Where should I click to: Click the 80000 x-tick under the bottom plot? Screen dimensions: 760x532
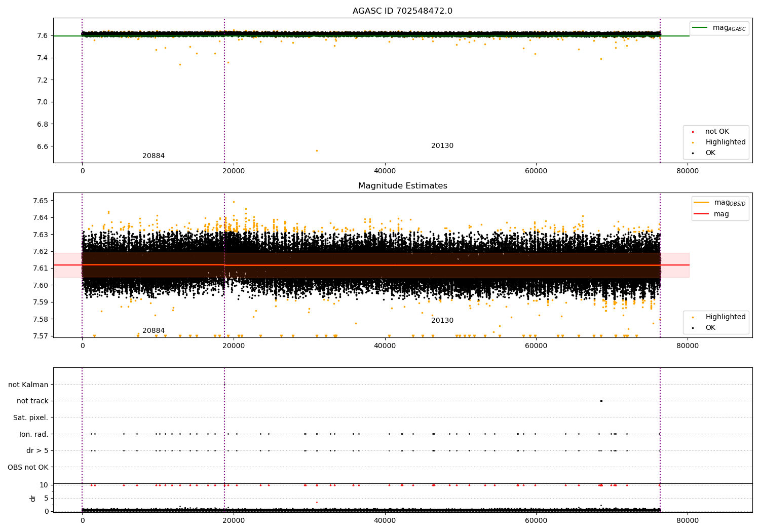(688, 520)
